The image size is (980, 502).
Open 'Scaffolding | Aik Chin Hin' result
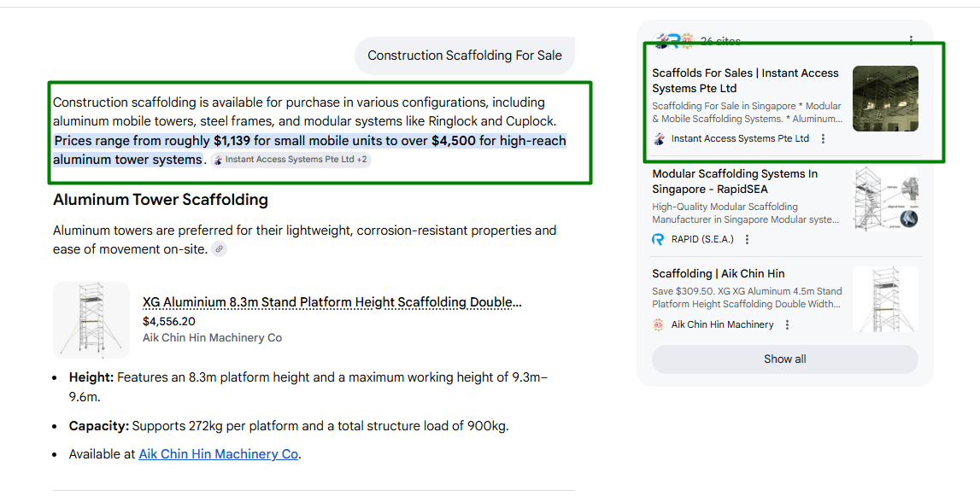click(718, 273)
